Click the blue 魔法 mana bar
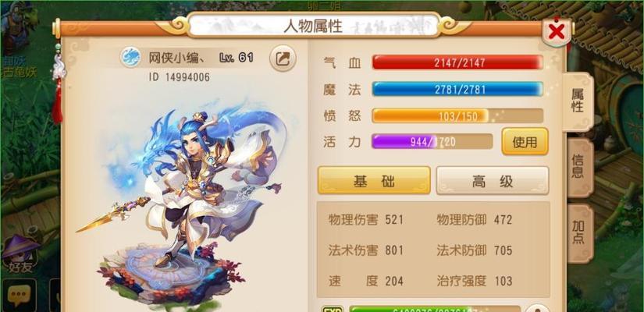 click(x=457, y=89)
